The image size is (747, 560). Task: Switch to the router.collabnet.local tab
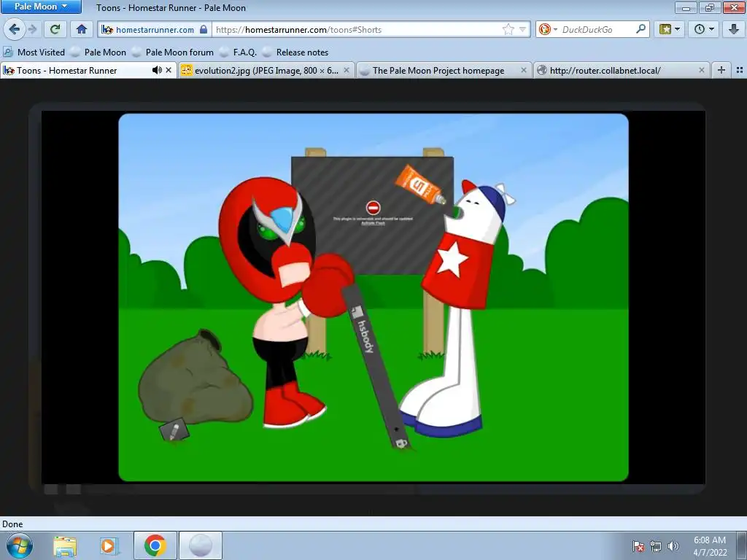click(622, 71)
